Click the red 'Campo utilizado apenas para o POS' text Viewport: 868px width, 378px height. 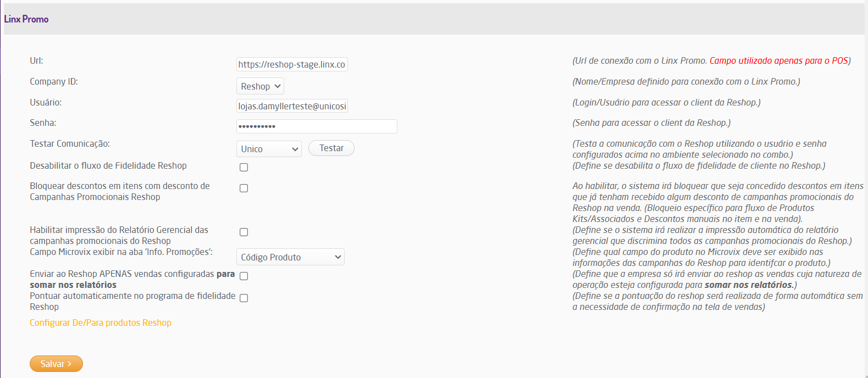[x=778, y=61]
